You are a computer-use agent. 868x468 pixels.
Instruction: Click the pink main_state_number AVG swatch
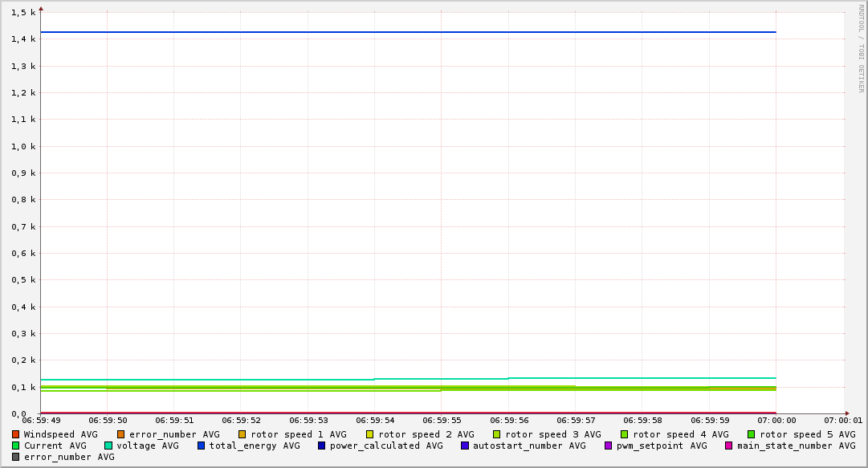729,446
